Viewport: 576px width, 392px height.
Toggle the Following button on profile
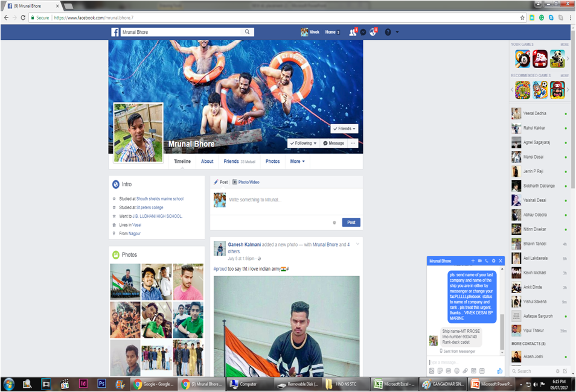point(303,143)
